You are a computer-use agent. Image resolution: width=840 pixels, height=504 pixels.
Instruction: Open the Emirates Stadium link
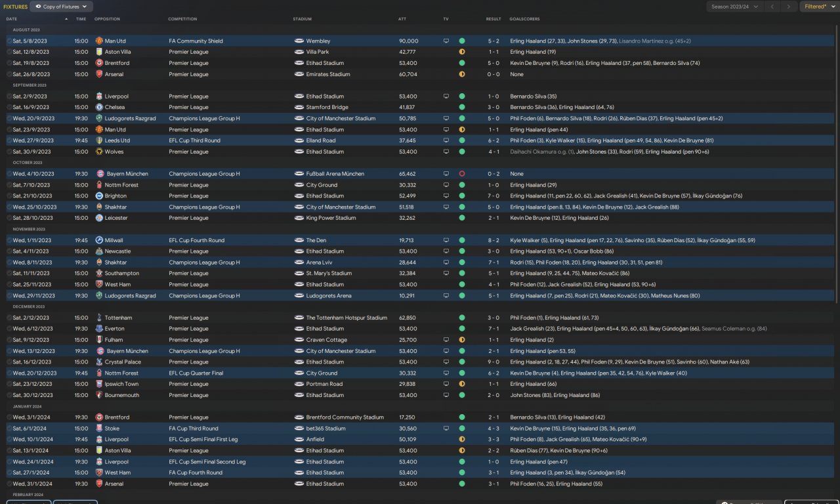pyautogui.click(x=328, y=74)
